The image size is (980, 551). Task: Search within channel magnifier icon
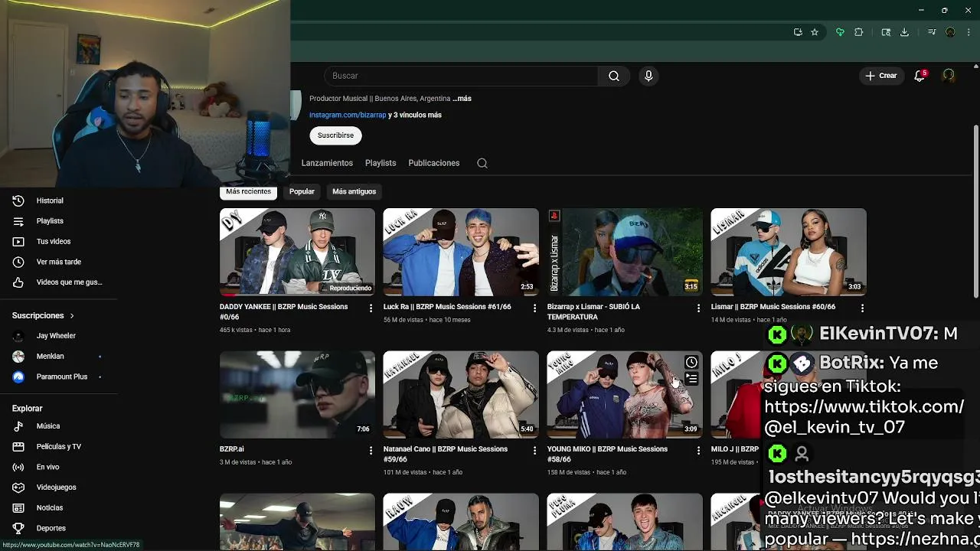[482, 163]
